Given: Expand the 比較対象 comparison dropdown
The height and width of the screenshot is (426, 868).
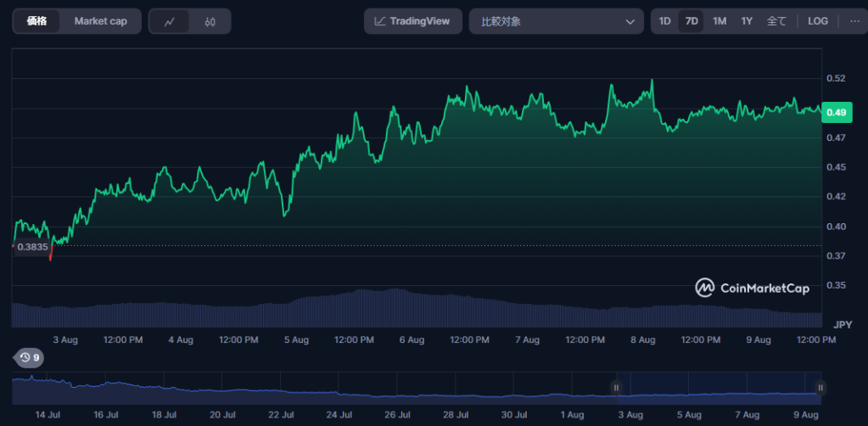Looking at the screenshot, I should click(x=557, y=21).
